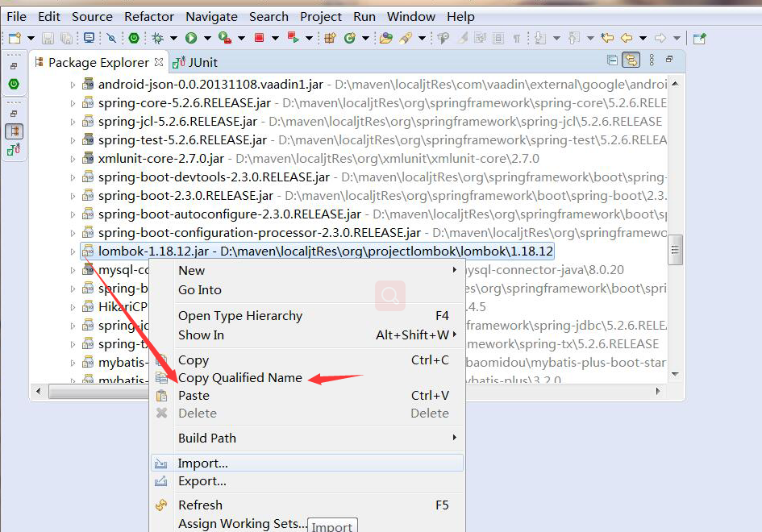Image resolution: width=762 pixels, height=532 pixels.
Task: Select the spring-boot-devtools-2.3.0.RELEASE.jar row
Action: [367, 177]
